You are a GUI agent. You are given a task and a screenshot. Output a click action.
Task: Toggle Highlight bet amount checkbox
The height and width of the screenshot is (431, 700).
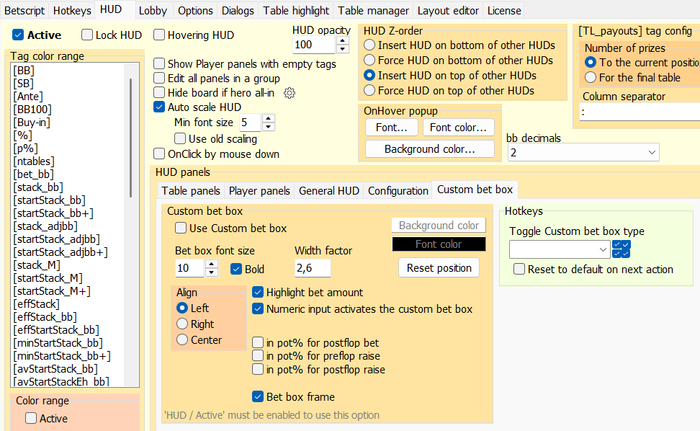(258, 292)
